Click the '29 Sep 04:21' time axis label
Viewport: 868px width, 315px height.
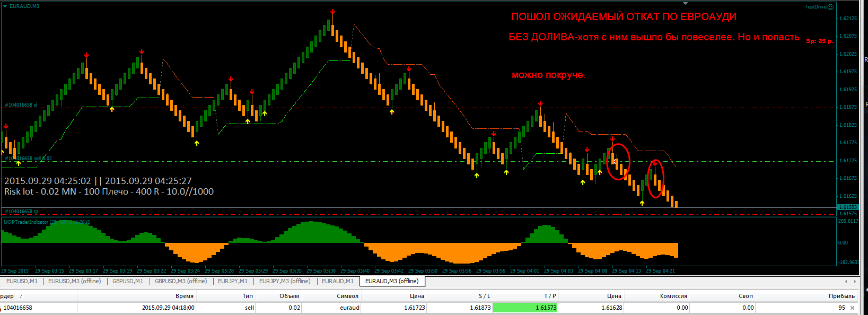point(660,270)
